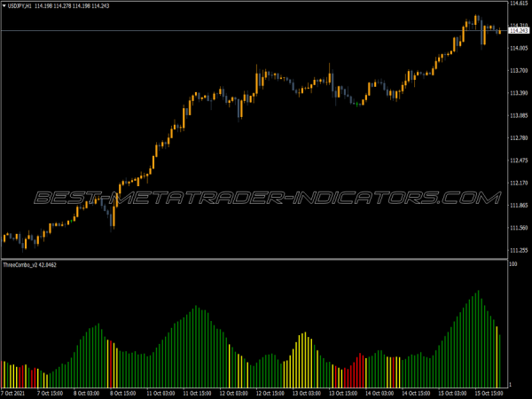Click the current price tag 114.243

(518, 31)
